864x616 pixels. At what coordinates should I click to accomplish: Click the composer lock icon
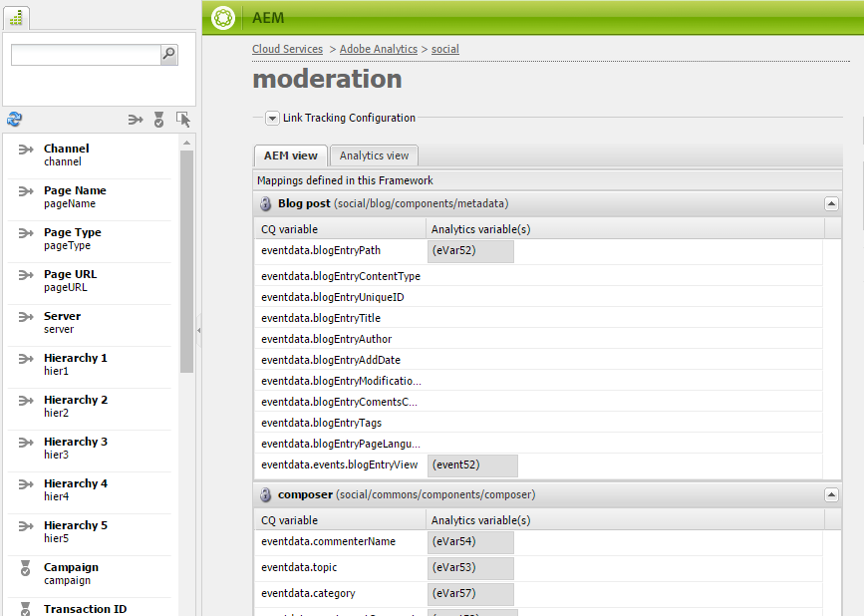coord(266,494)
